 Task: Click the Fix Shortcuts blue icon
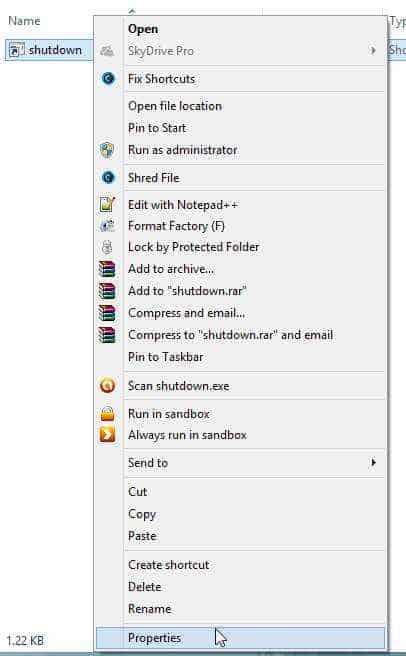[108, 78]
